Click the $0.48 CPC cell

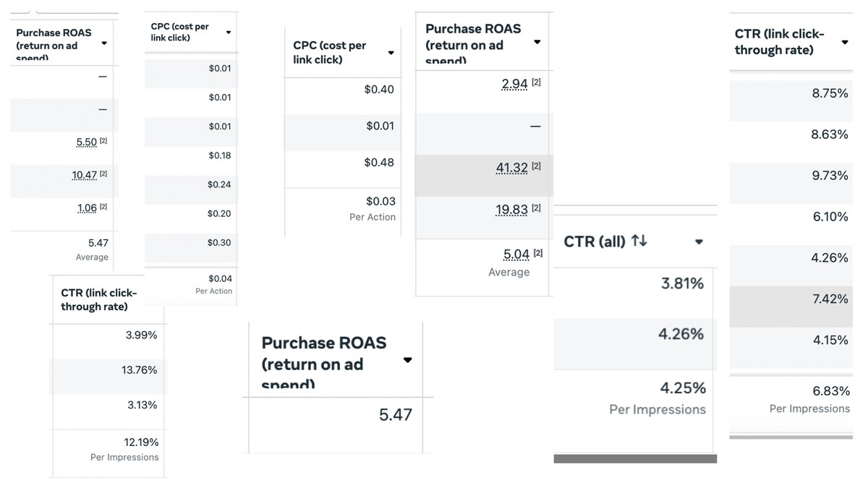pos(379,162)
